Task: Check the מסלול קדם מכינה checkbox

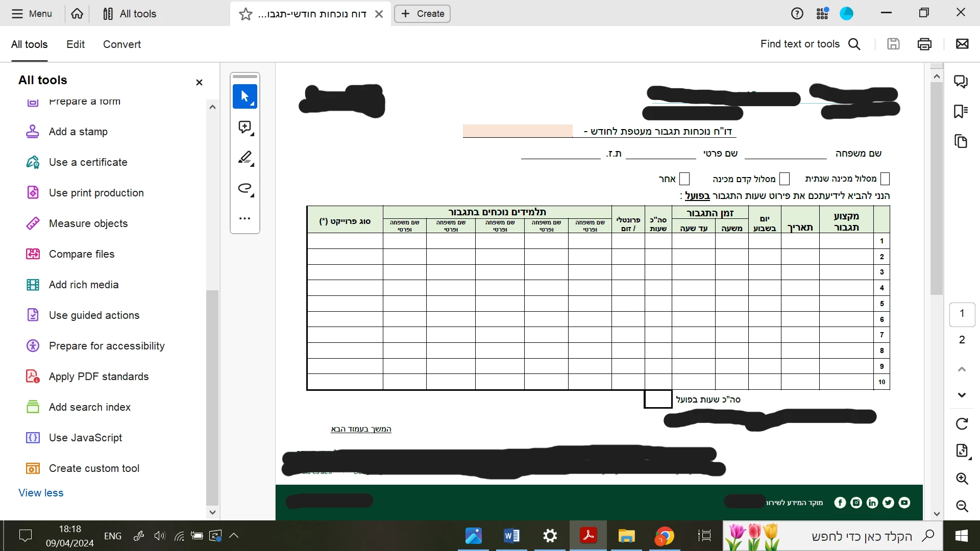Action: [785, 179]
